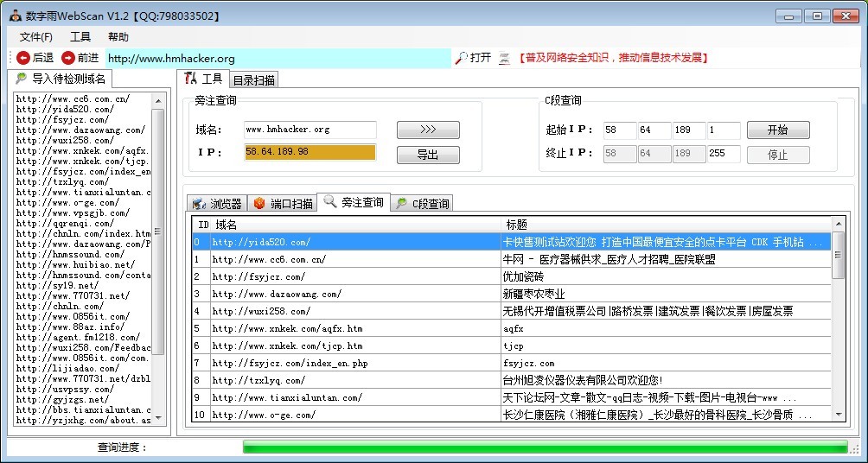
Task: Click the start IP first octet field 58
Action: 620,130
